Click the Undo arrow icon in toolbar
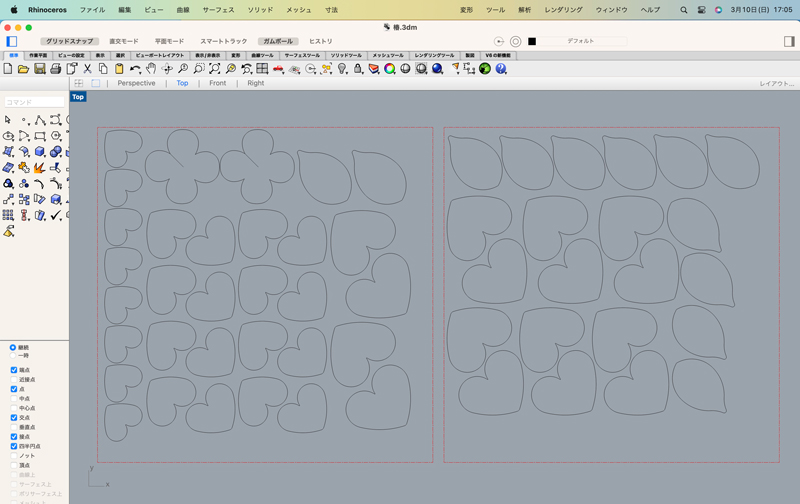Image resolution: width=800 pixels, height=504 pixels. point(135,69)
